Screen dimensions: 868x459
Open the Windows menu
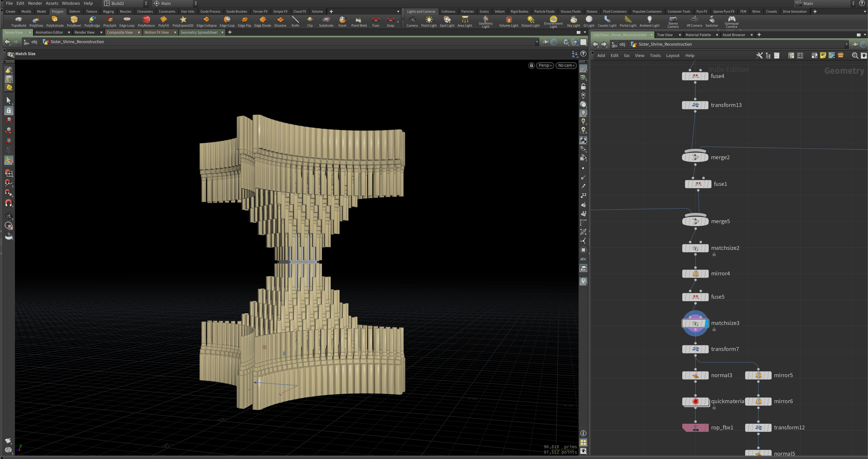tap(71, 3)
